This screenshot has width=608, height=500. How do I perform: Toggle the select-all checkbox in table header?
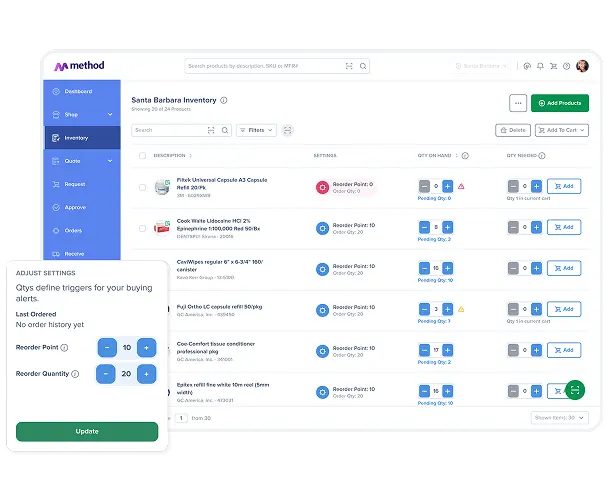click(142, 156)
